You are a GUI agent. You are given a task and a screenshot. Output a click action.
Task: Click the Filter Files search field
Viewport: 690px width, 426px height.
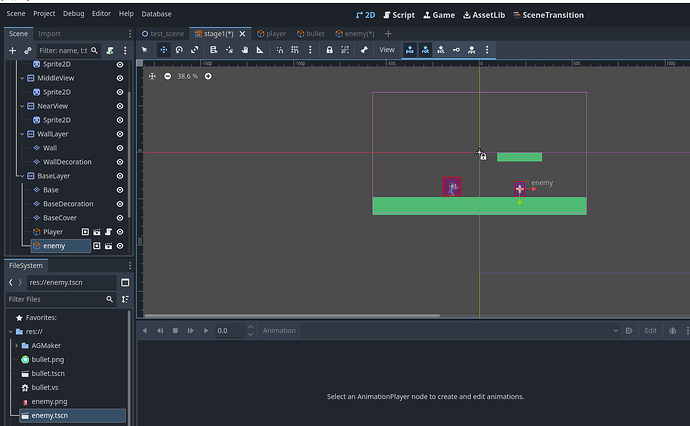tap(58, 299)
